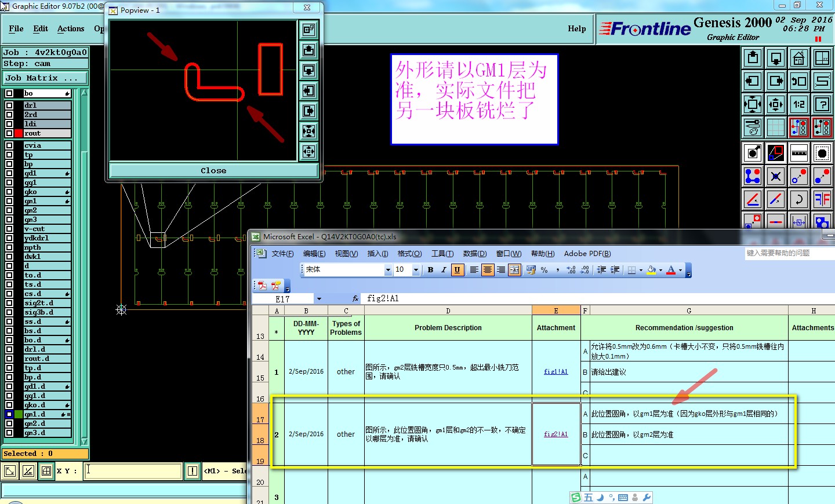Open the font size dropdown showing 10
The width and height of the screenshot is (835, 504).
pyautogui.click(x=416, y=270)
